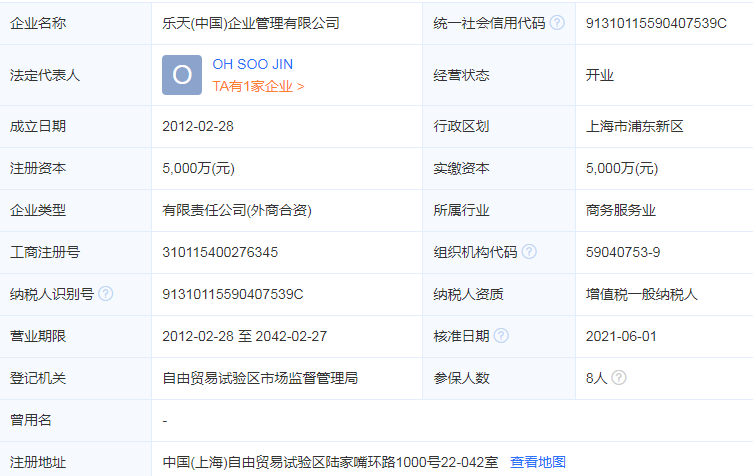Click 成立日期 label

coord(38,126)
